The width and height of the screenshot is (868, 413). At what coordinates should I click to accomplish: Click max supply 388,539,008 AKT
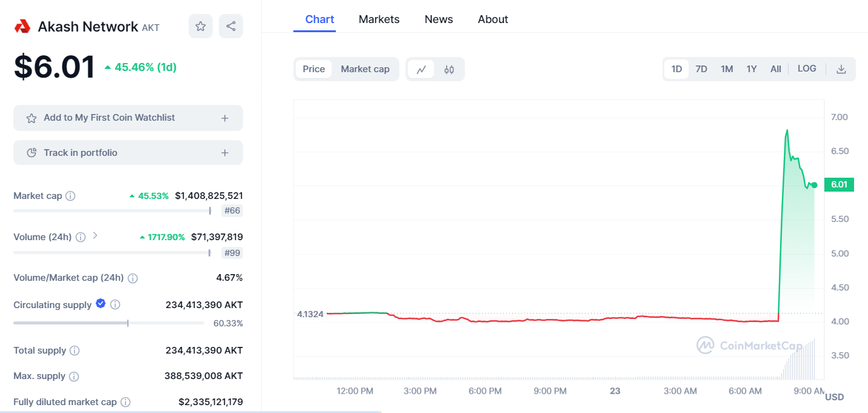click(x=204, y=376)
